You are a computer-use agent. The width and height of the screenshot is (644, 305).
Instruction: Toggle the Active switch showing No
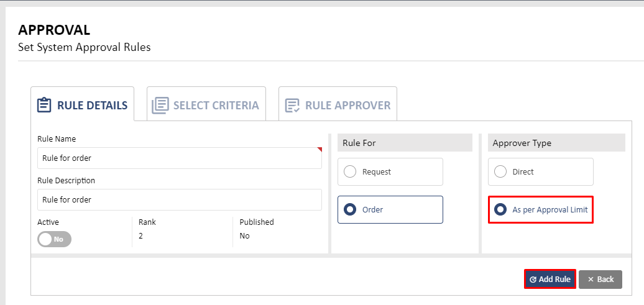54,239
